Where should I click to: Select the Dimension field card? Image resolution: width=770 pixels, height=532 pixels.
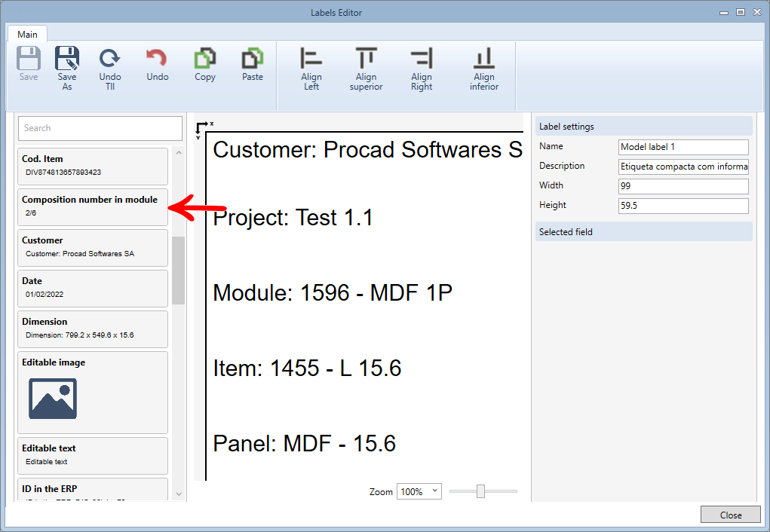[x=93, y=329]
